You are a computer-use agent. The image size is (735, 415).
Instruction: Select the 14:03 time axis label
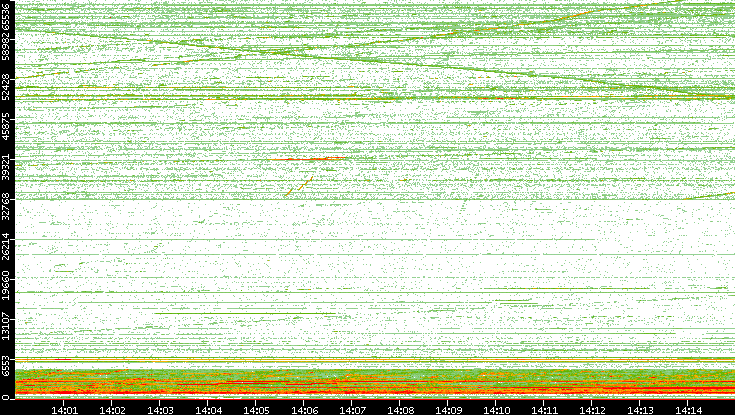pos(160,410)
